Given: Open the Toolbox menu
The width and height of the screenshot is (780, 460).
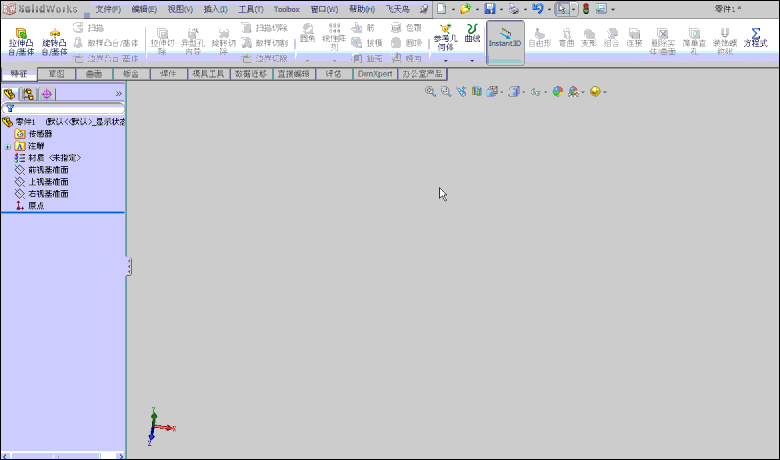Looking at the screenshot, I should [287, 9].
